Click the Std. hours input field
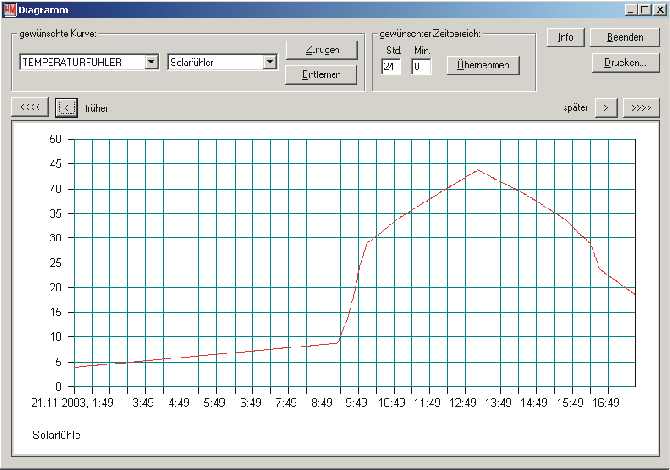 coord(391,67)
